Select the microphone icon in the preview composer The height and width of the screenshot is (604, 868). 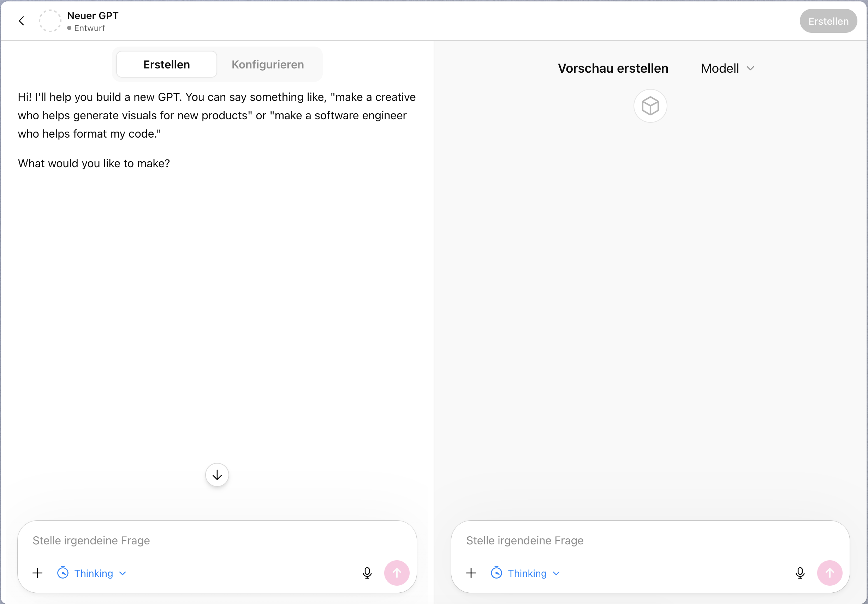tap(800, 573)
